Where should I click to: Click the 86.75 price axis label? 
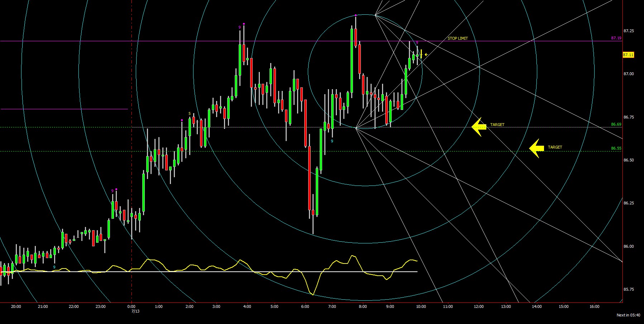629,117
